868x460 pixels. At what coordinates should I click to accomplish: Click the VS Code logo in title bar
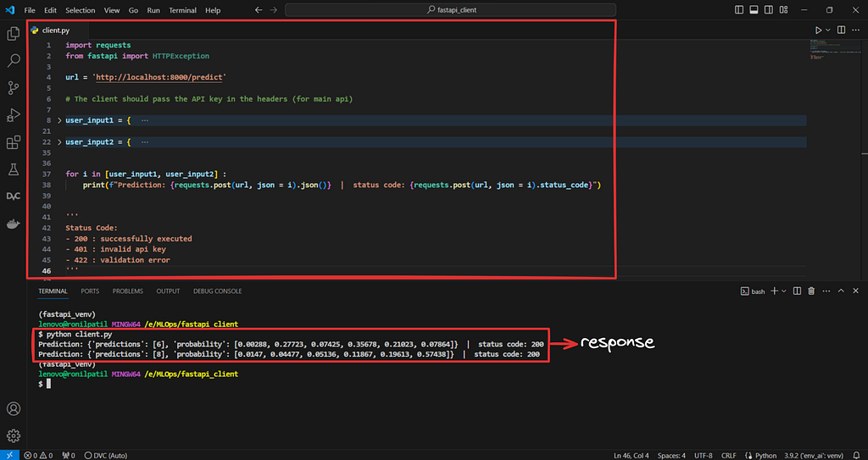9,10
